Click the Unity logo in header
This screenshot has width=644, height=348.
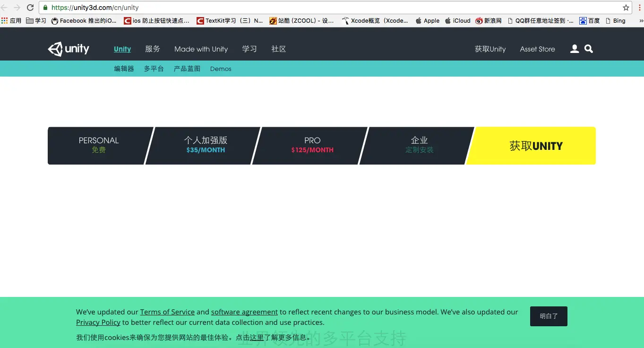69,49
